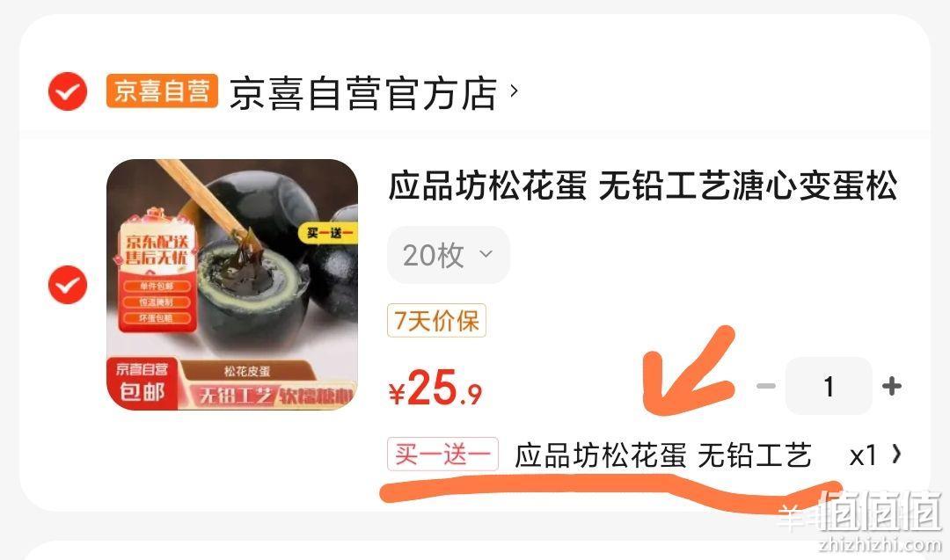Click the 值值值 zhizhizhi.com watermark logo
This screenshot has height=560, width=950.
(x=880, y=520)
